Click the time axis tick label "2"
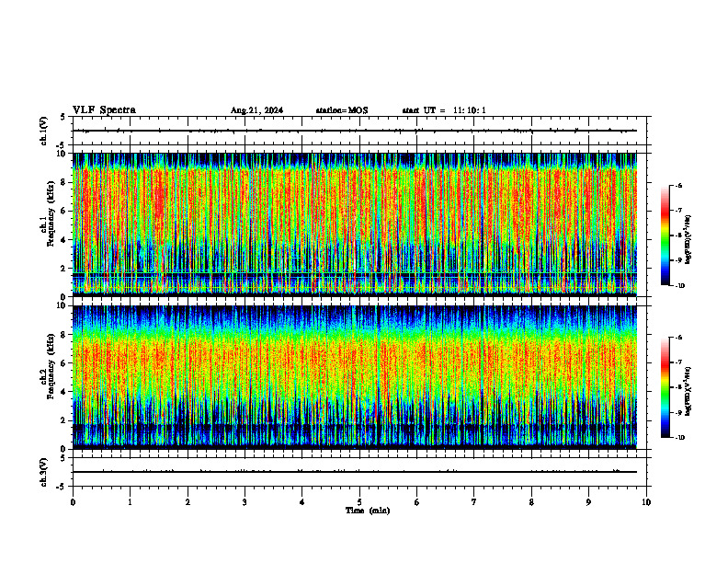The height and width of the screenshot is (563, 728). pos(188,502)
